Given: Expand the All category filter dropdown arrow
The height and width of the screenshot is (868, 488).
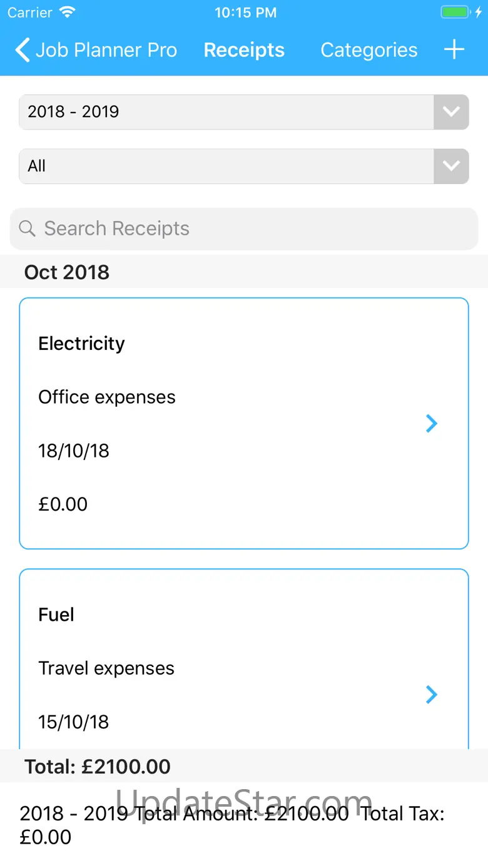Looking at the screenshot, I should pos(451,166).
